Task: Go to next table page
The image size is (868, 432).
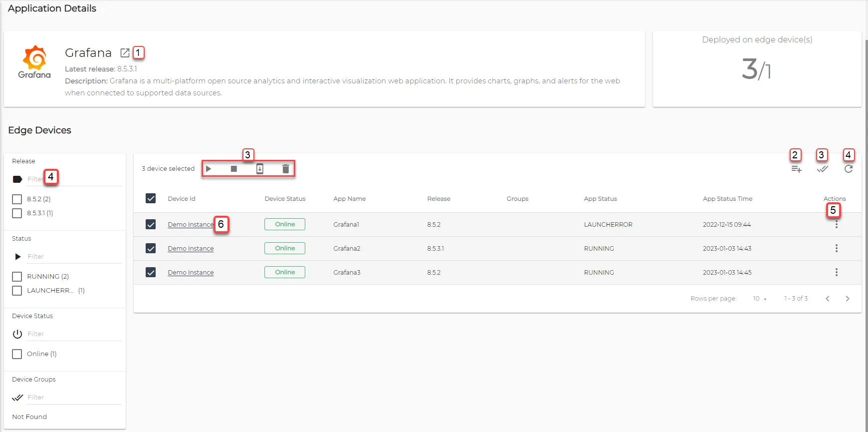Action: tap(848, 299)
